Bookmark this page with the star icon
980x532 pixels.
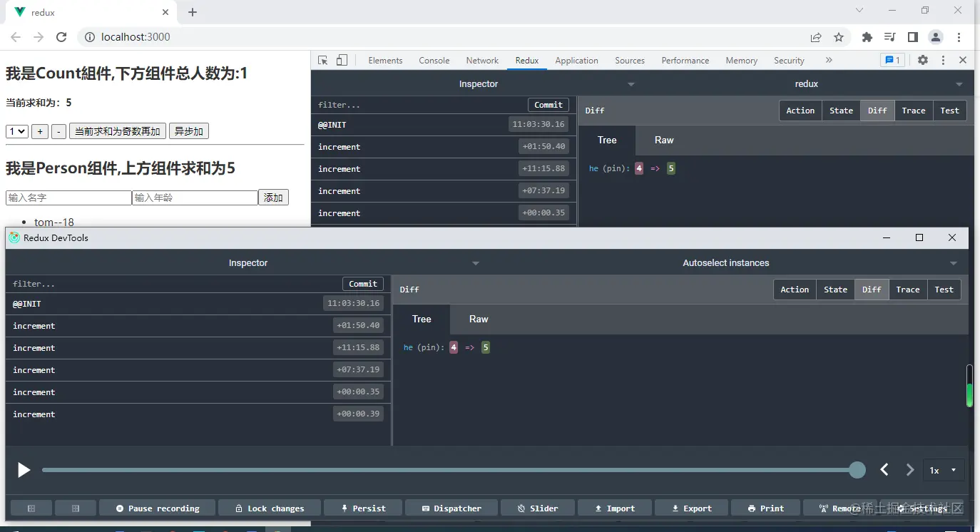pos(839,37)
